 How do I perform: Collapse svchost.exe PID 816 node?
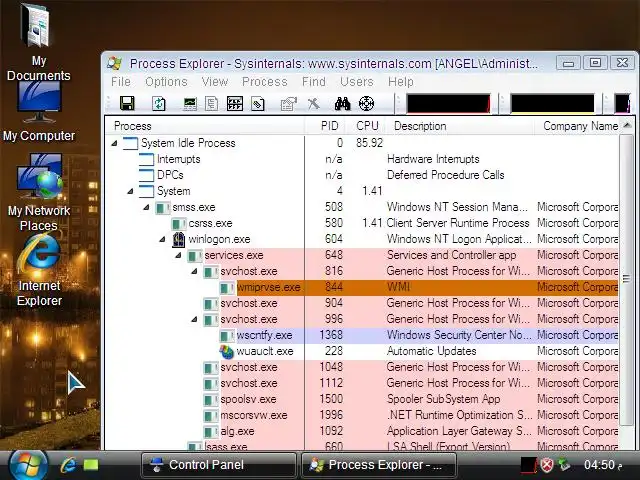[195, 271]
